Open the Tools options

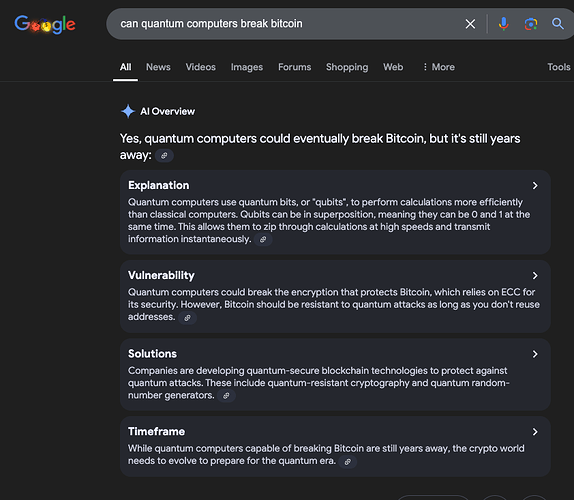coord(559,67)
